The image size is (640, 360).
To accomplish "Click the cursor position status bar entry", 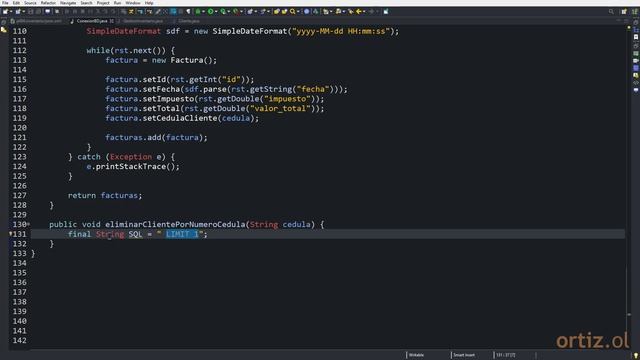I will [x=506, y=355].
